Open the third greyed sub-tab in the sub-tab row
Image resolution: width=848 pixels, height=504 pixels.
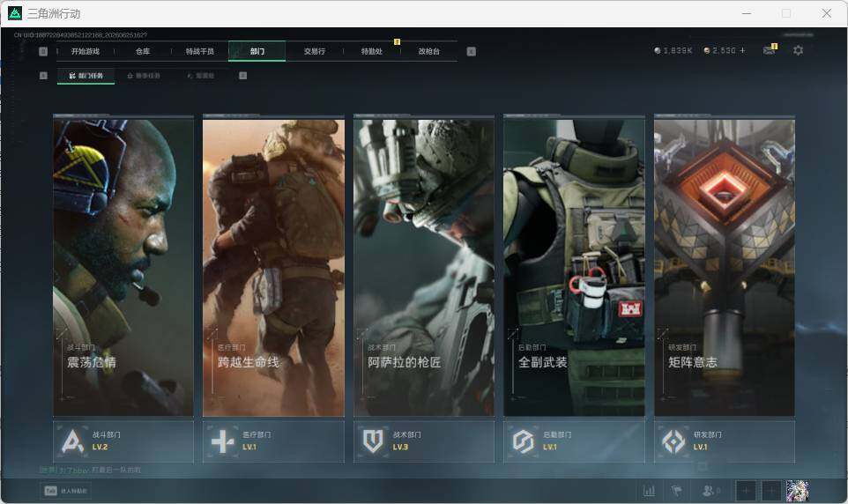[201, 76]
